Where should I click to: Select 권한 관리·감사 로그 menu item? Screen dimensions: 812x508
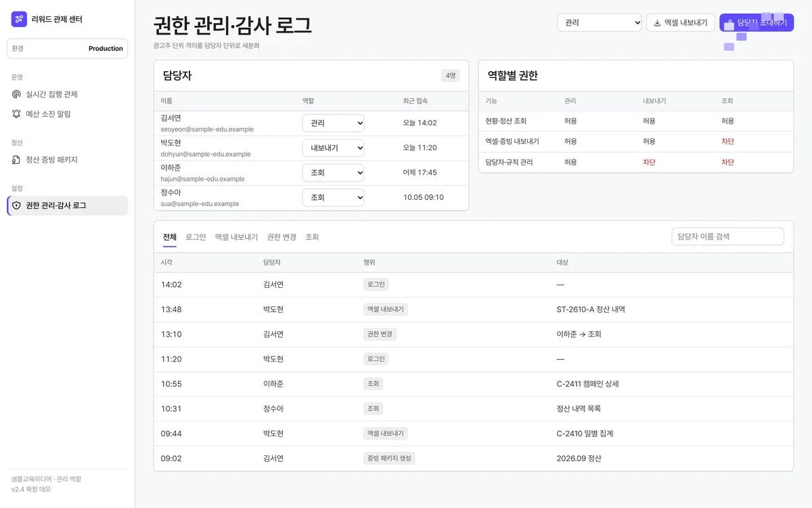pyautogui.click(x=67, y=205)
